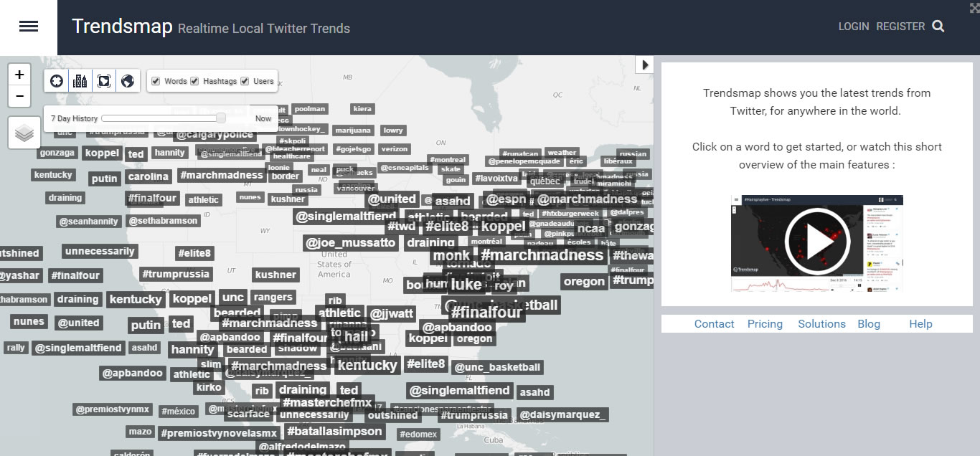This screenshot has width=980, height=456.
Task: Expand the side panel arrow near map top right
Action: click(644, 64)
